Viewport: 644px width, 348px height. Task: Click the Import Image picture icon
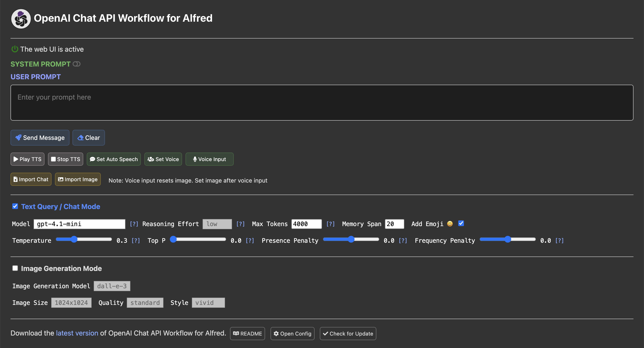coord(60,179)
